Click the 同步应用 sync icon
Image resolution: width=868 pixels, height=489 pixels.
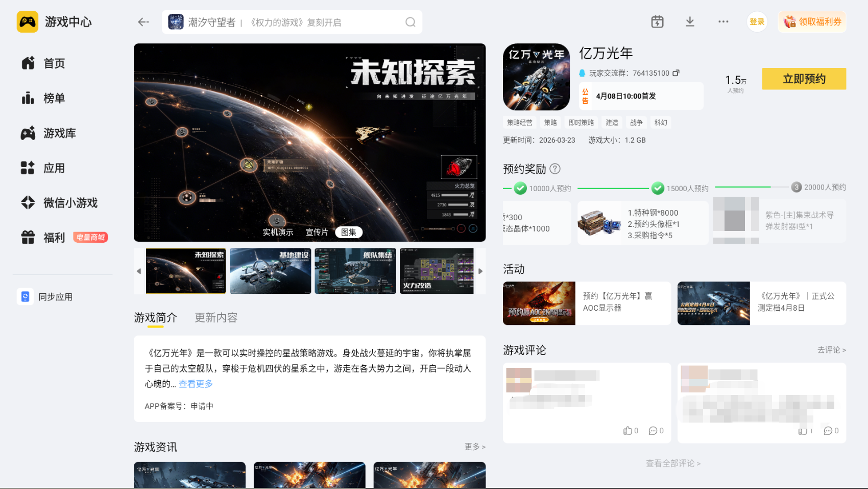pyautogui.click(x=25, y=297)
